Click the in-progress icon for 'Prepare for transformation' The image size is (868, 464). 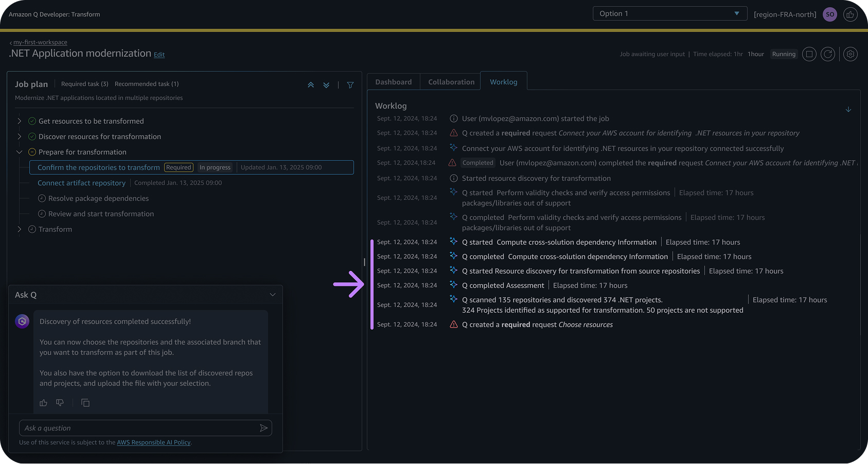click(32, 152)
